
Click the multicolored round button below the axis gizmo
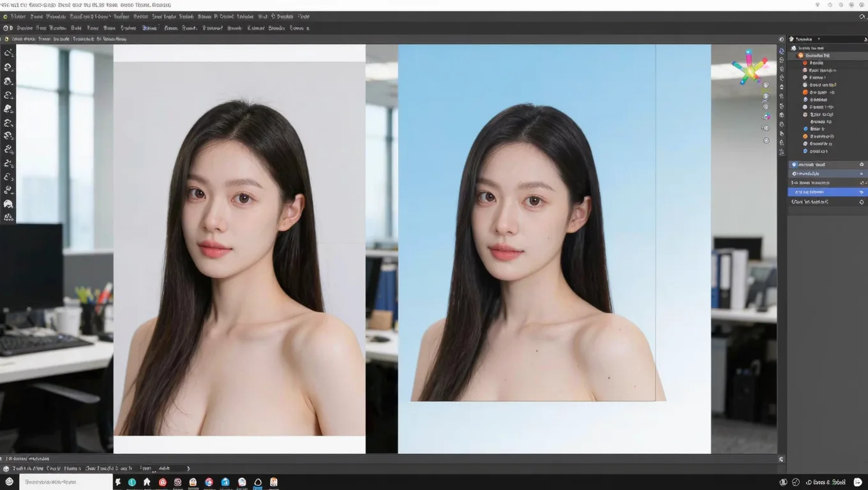pyautogui.click(x=766, y=117)
